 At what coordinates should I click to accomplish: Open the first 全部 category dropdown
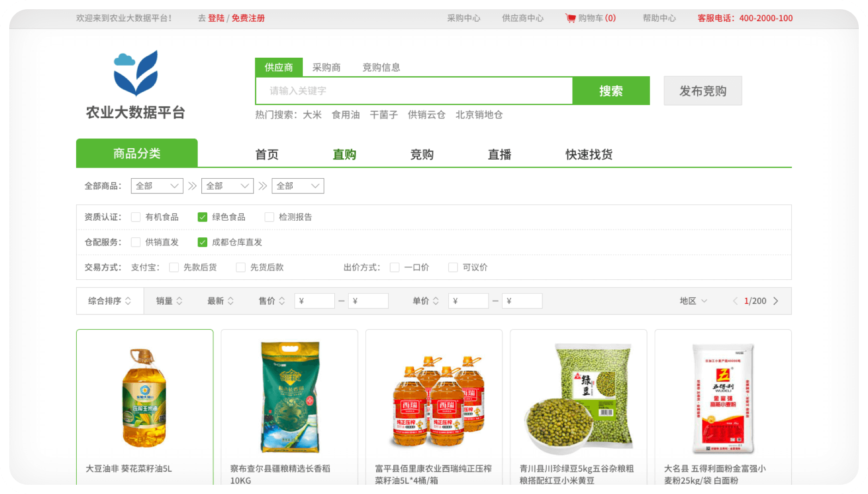pos(157,186)
